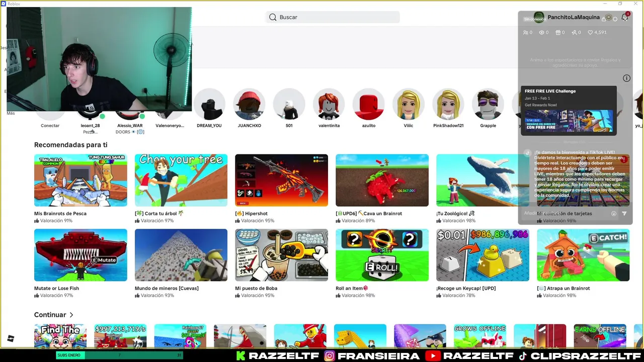Image resolution: width=644 pixels, height=362 pixels.
Task: Open friend avatar Grapple
Action: point(488,104)
